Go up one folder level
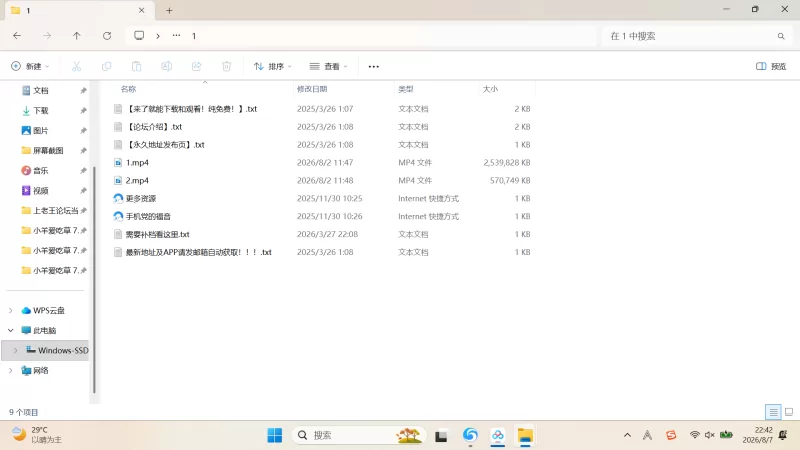This screenshot has width=800, height=450. 77,36
